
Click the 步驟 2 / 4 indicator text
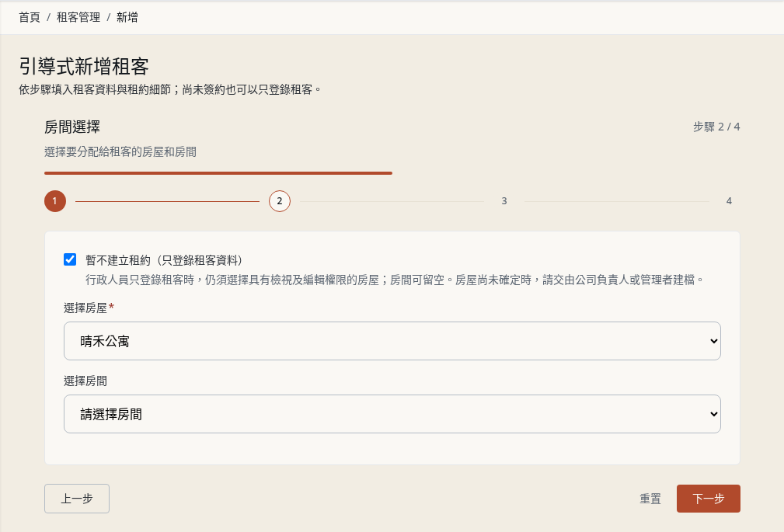point(716,127)
